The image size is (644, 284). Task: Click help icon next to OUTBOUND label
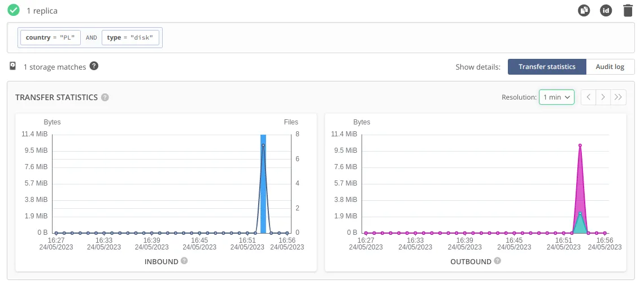coord(497,261)
